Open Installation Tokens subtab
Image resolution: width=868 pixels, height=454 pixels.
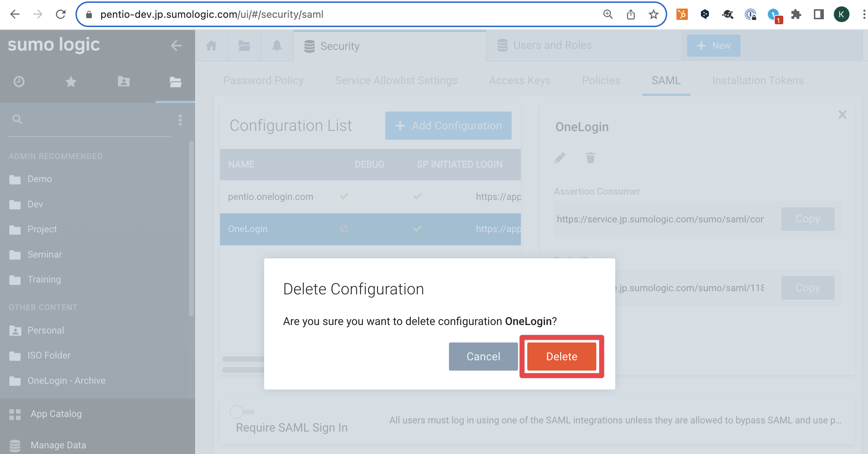click(x=758, y=81)
